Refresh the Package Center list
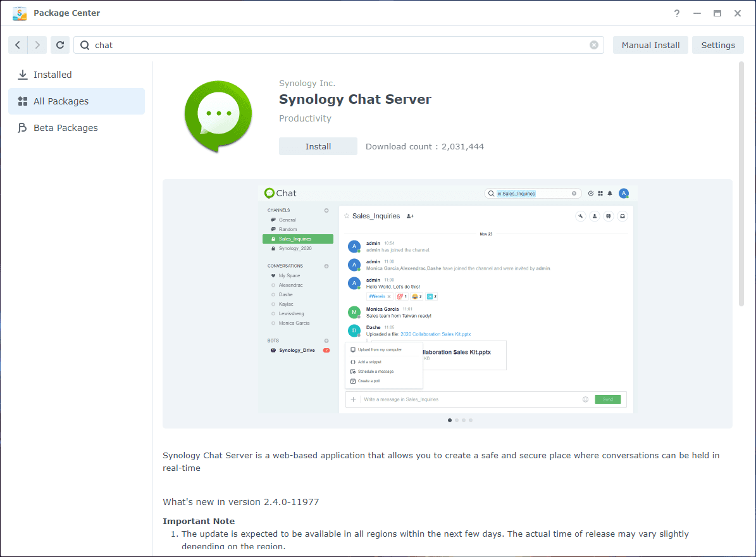 click(60, 45)
